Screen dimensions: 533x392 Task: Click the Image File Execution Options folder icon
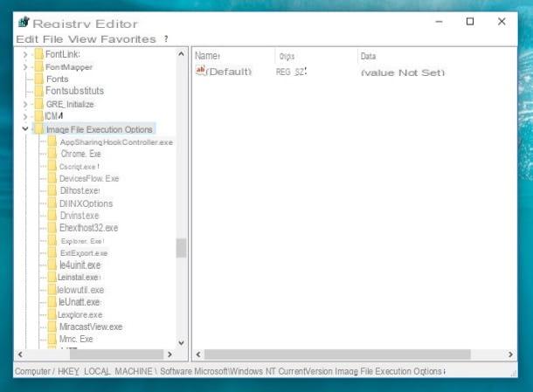39,129
